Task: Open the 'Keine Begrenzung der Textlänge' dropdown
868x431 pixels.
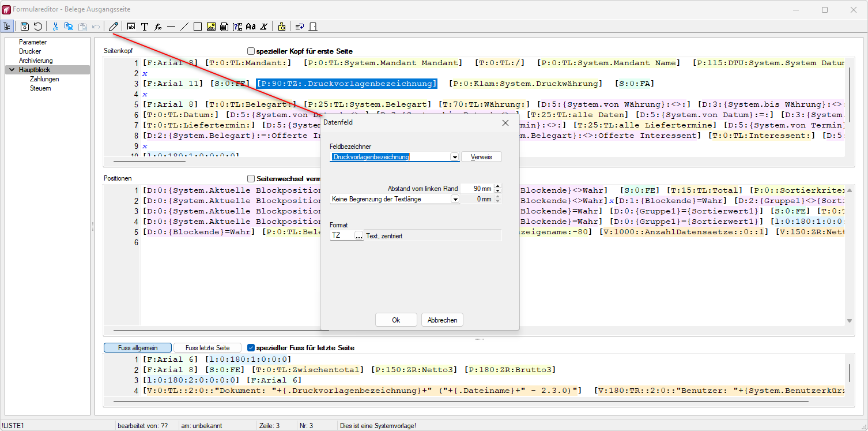Action: pos(455,199)
